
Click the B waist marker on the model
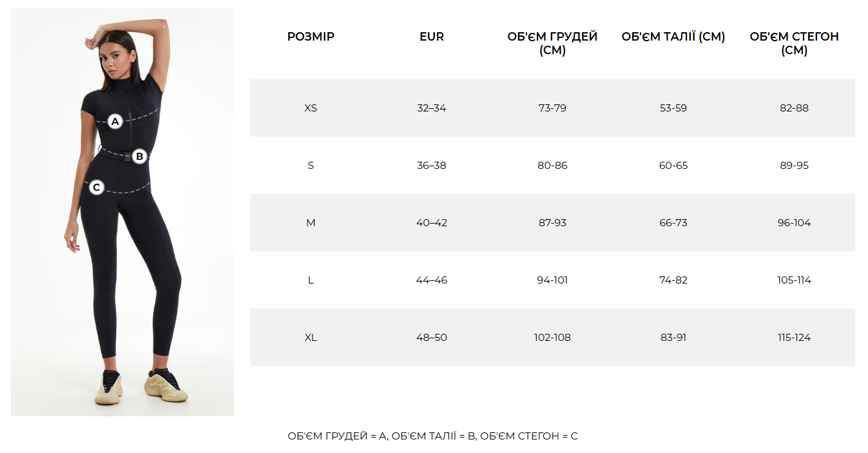click(x=140, y=156)
